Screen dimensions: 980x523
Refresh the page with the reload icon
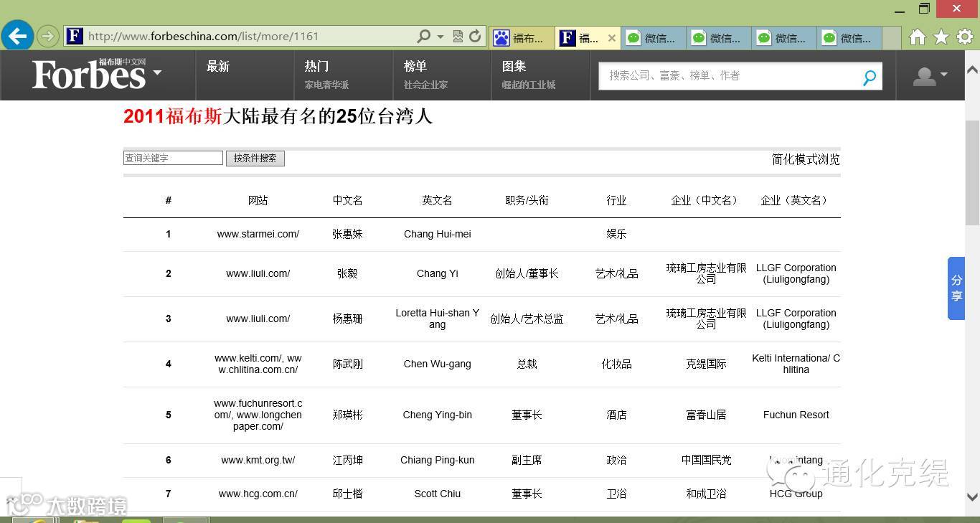[475, 36]
